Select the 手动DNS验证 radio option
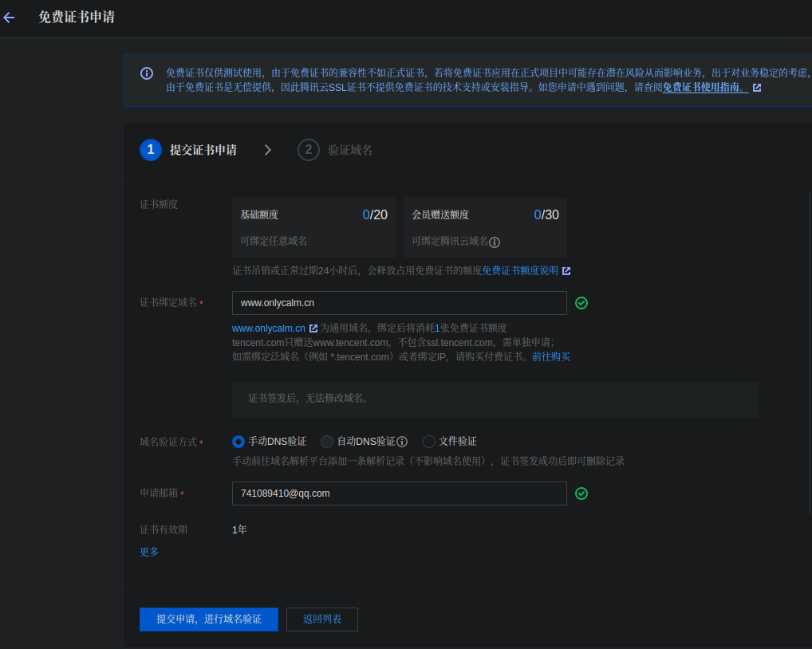Viewport: 812px width, 649px height. point(238,442)
